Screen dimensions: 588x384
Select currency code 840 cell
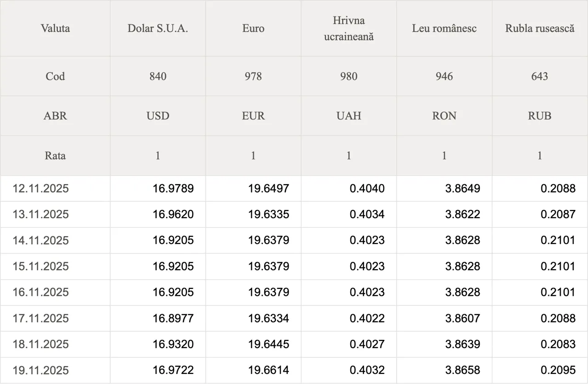tap(158, 76)
